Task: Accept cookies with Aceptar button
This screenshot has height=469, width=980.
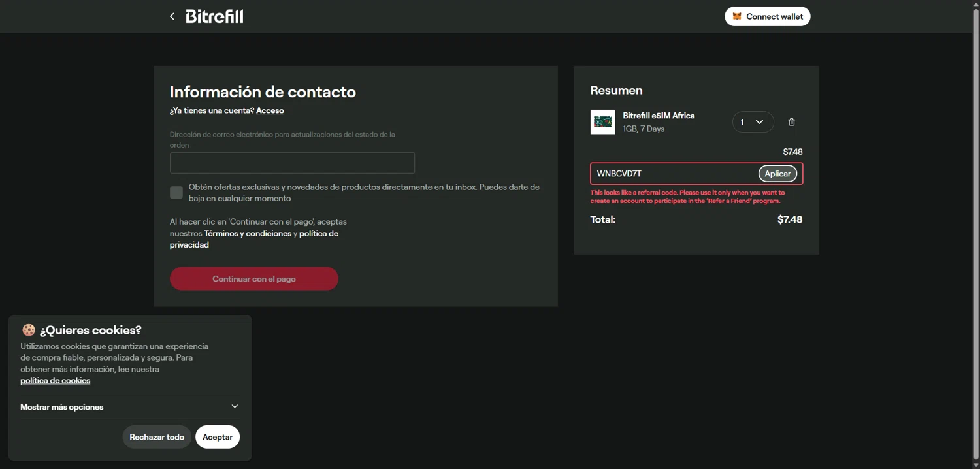Action: coord(218,437)
